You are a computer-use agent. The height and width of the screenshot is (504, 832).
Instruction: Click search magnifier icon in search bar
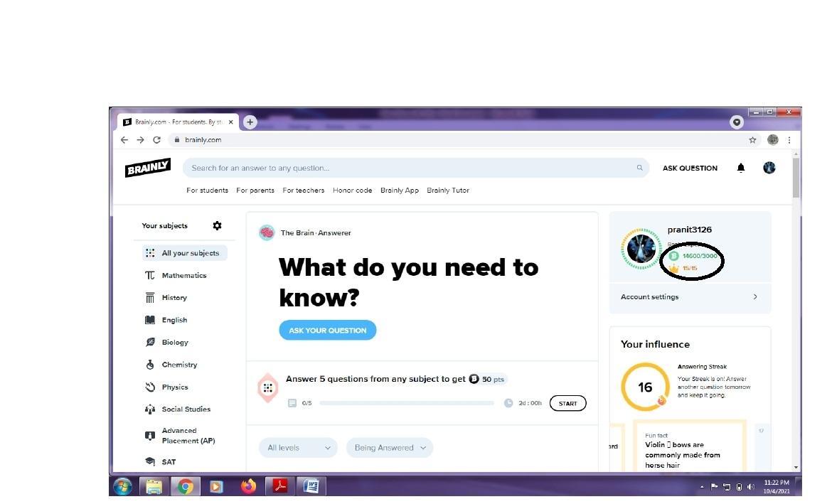[x=639, y=168]
